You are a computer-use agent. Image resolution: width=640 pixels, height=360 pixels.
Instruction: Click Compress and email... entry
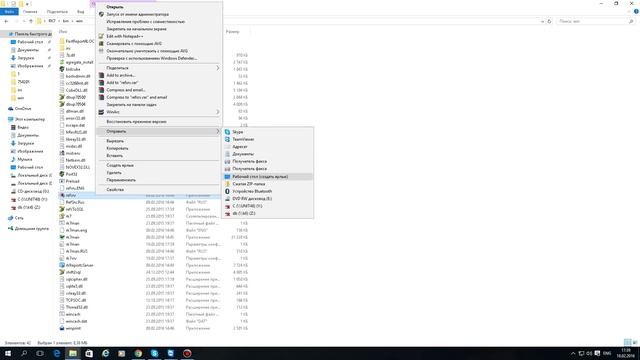(126, 90)
